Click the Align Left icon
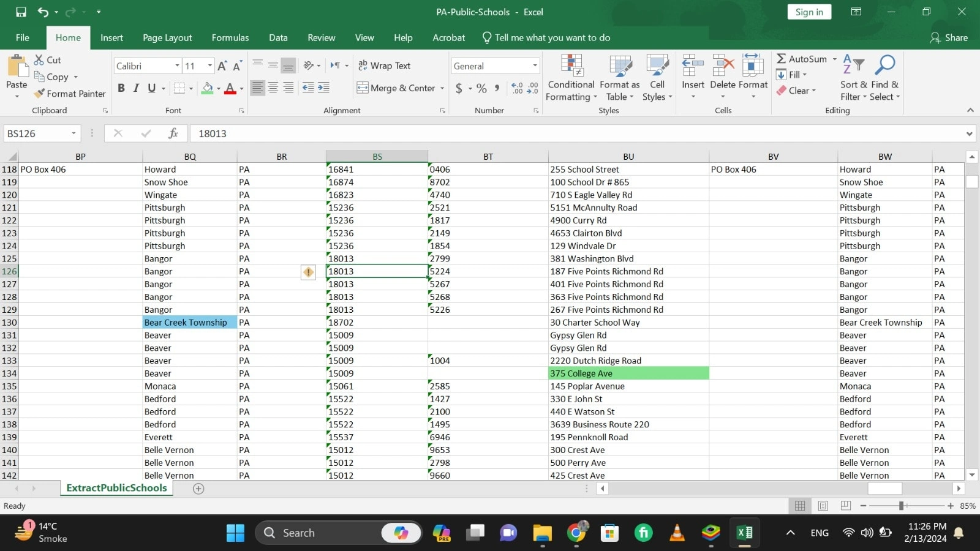This screenshot has height=551, width=980. pyautogui.click(x=258, y=88)
